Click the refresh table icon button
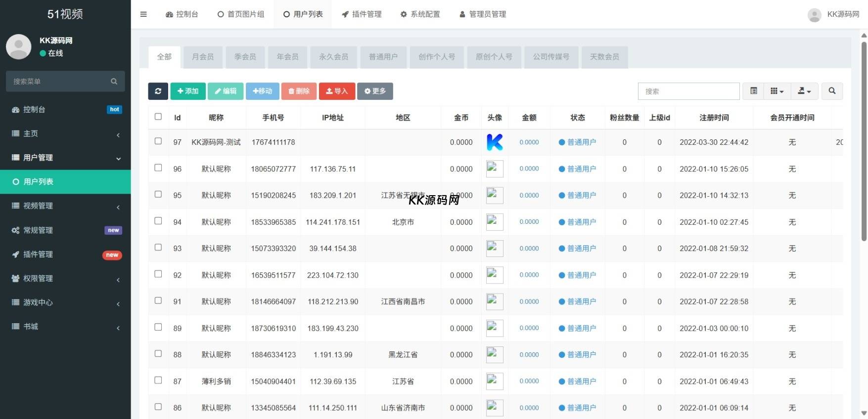 point(158,91)
